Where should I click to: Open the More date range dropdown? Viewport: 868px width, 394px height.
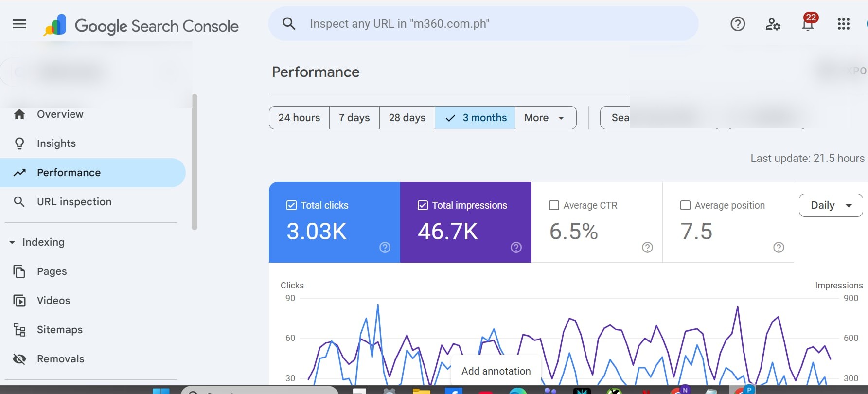pyautogui.click(x=546, y=118)
